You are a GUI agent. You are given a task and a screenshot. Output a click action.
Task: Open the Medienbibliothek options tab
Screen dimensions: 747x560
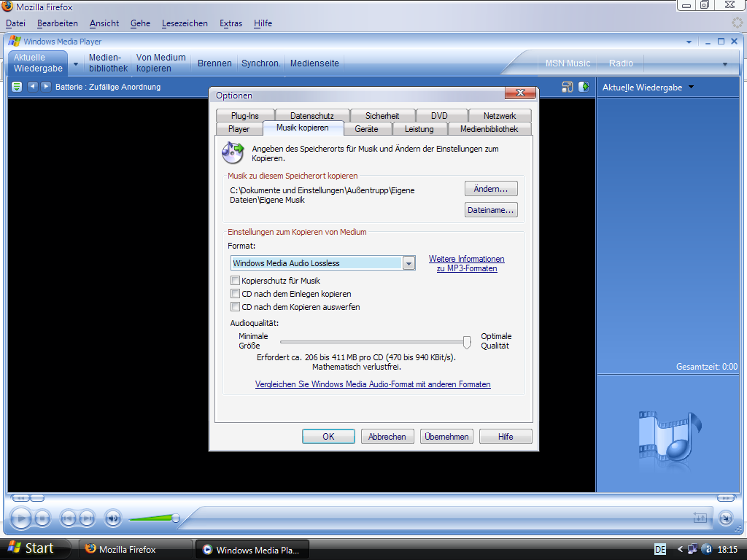(x=489, y=129)
